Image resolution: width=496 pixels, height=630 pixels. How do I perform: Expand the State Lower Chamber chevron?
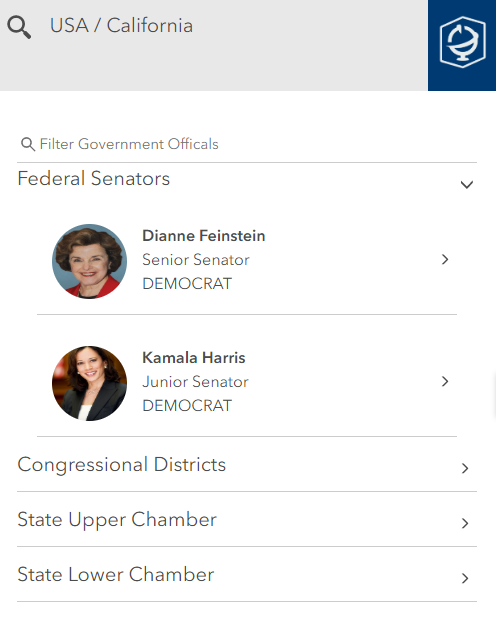pyautogui.click(x=465, y=578)
